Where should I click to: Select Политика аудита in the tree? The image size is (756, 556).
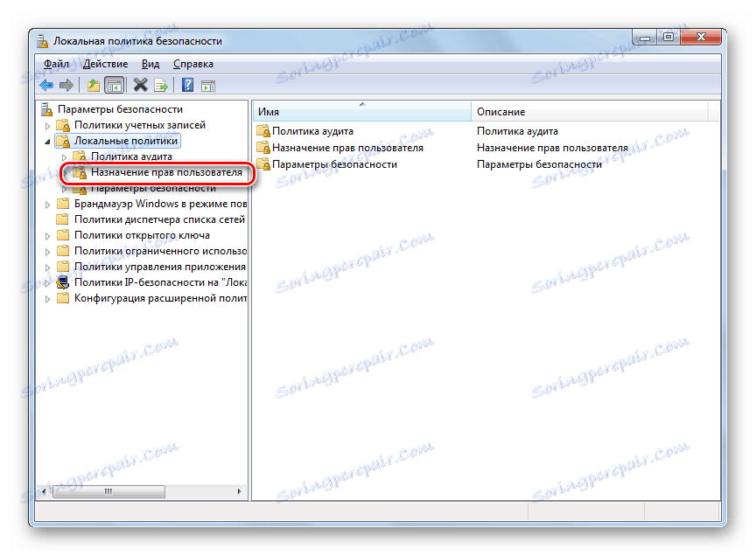click(131, 156)
